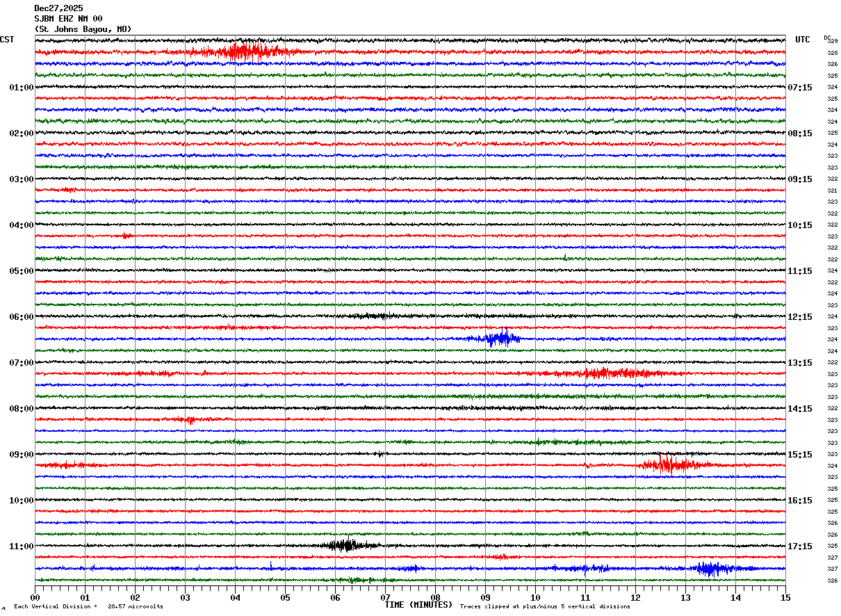Image resolution: width=841 pixels, height=616 pixels.
Task: Click the 09:15 UTC time label
Action: point(800,179)
